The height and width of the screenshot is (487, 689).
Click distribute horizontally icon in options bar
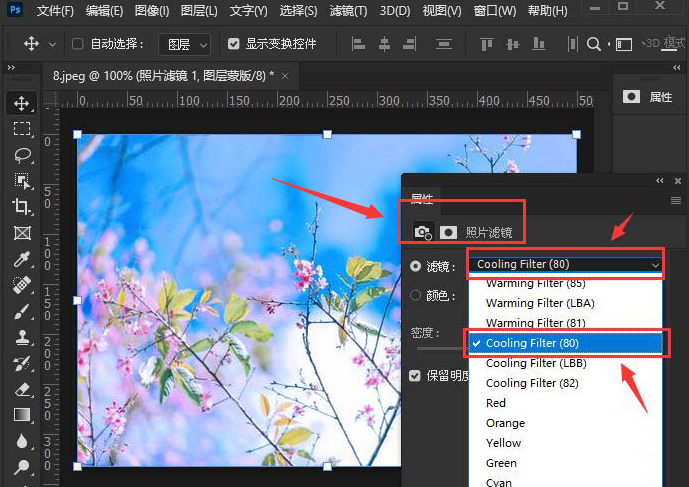coord(573,44)
